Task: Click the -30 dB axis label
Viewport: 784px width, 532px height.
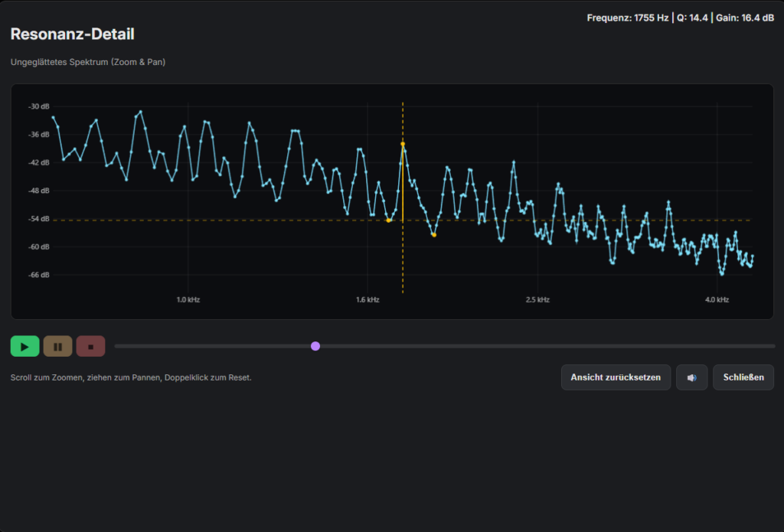Action: tap(39, 106)
